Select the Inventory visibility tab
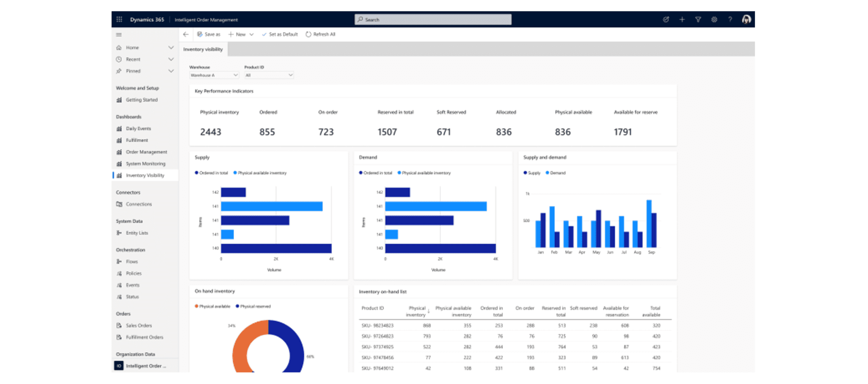The image size is (868, 384). pyautogui.click(x=203, y=49)
